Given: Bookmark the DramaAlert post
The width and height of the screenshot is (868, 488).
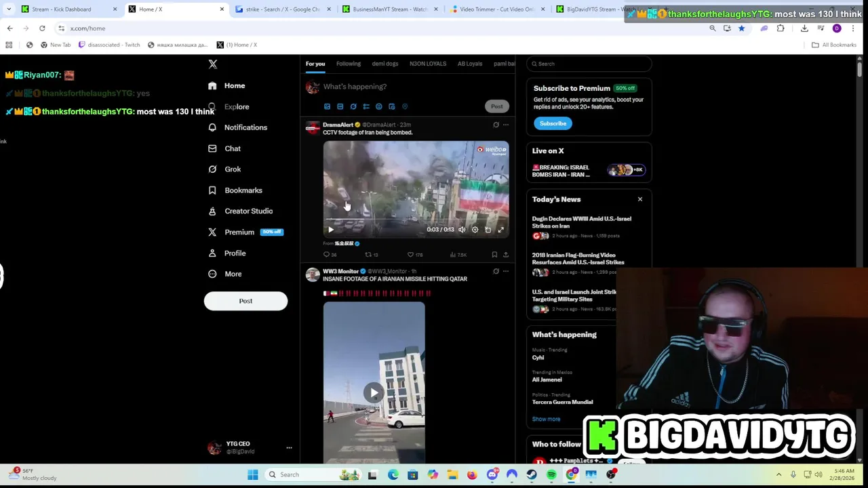Looking at the screenshot, I should coord(494,255).
